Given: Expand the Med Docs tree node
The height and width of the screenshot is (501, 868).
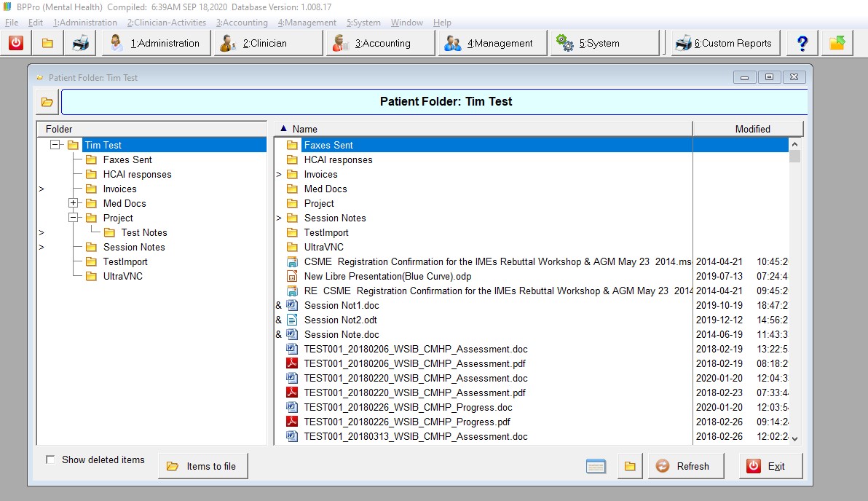Looking at the screenshot, I should [73, 203].
